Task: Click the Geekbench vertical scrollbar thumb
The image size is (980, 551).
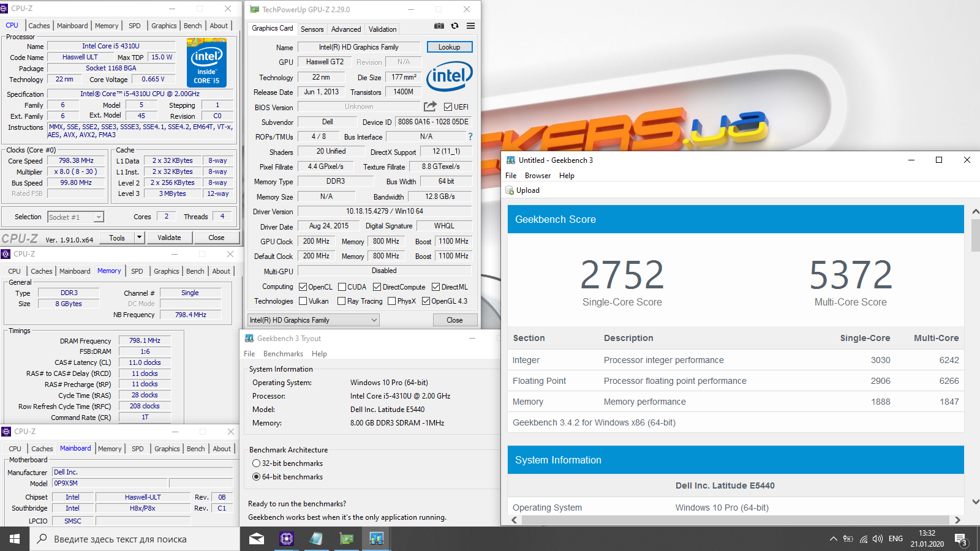Action: (x=975, y=236)
